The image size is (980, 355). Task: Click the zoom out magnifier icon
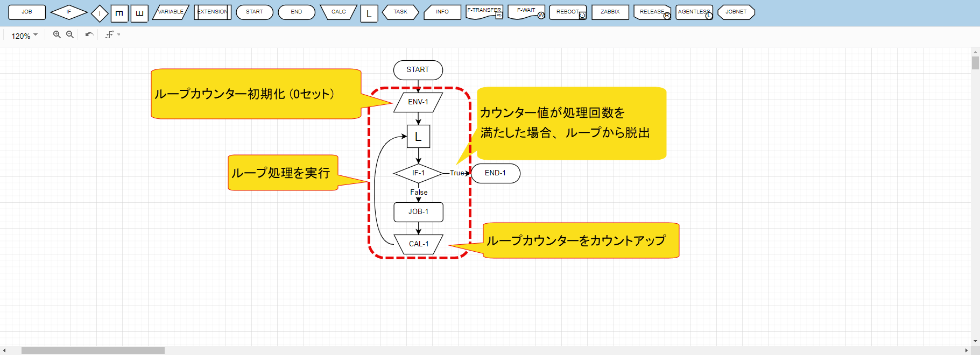(x=70, y=34)
